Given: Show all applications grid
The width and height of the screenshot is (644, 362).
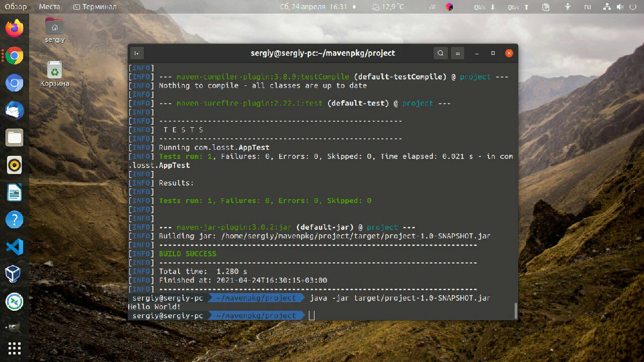Looking at the screenshot, I should (15, 348).
